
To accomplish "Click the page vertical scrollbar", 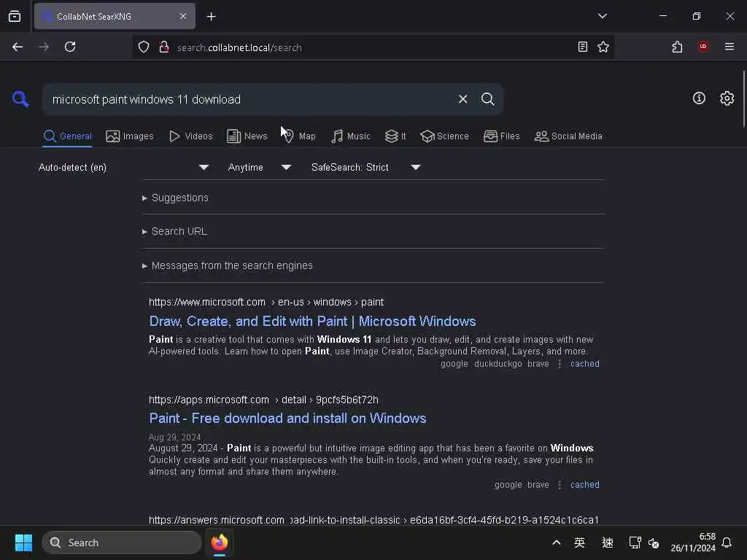I will point(743,98).
